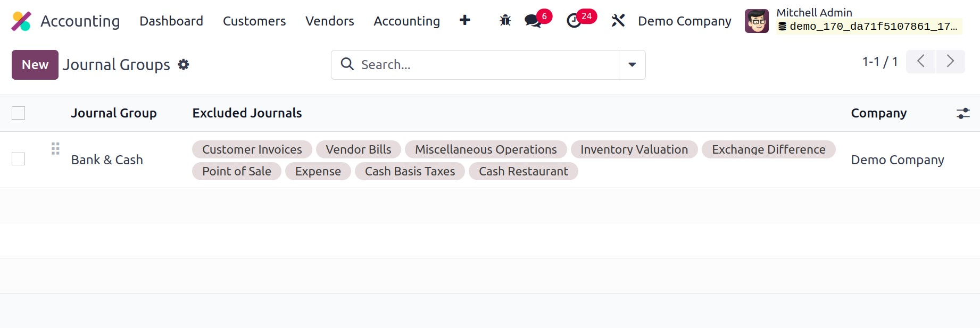Sort by Journal Group column header

114,113
